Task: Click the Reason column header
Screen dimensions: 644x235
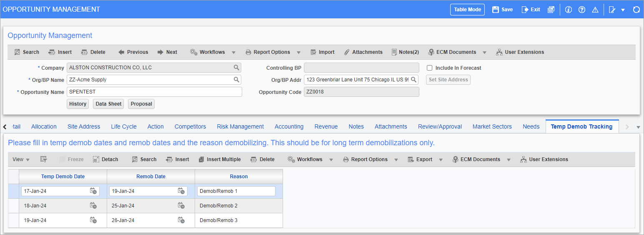Action: [239, 177]
